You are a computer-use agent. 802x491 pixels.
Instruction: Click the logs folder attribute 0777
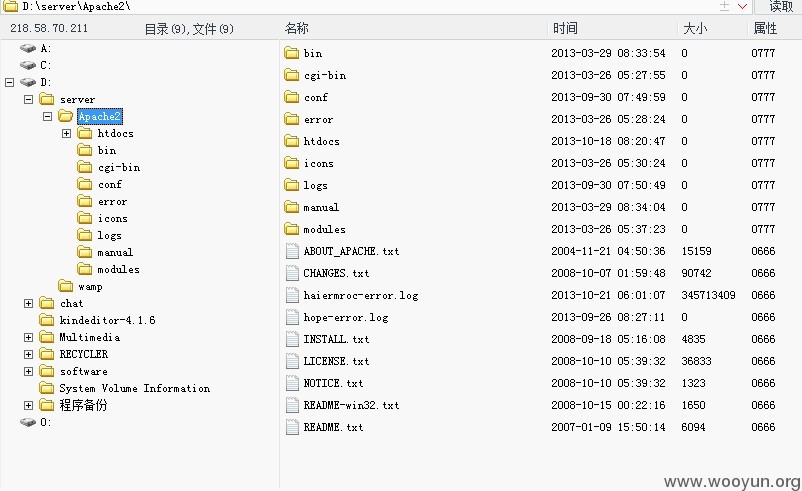click(763, 185)
